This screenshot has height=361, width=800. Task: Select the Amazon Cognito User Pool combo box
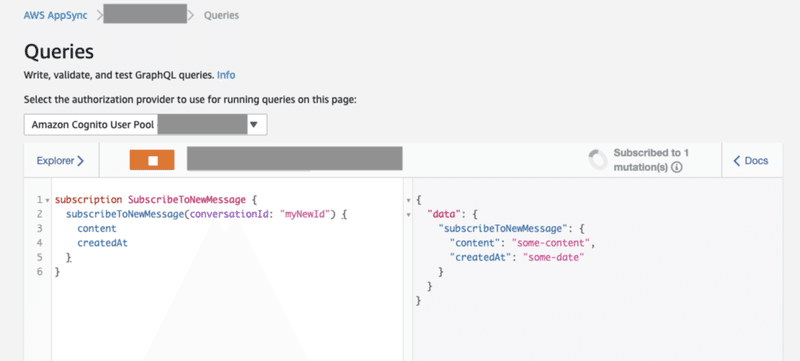point(145,124)
